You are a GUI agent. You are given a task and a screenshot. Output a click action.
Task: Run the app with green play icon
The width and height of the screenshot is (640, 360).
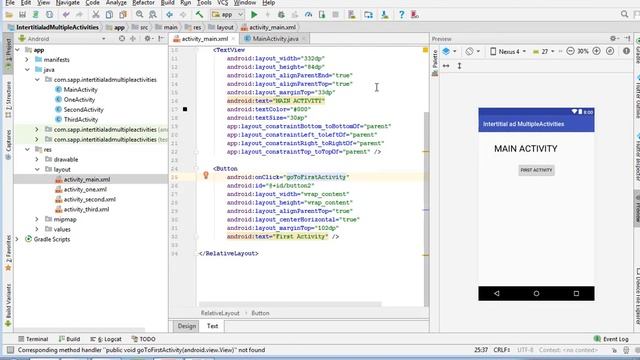pyautogui.click(x=254, y=15)
